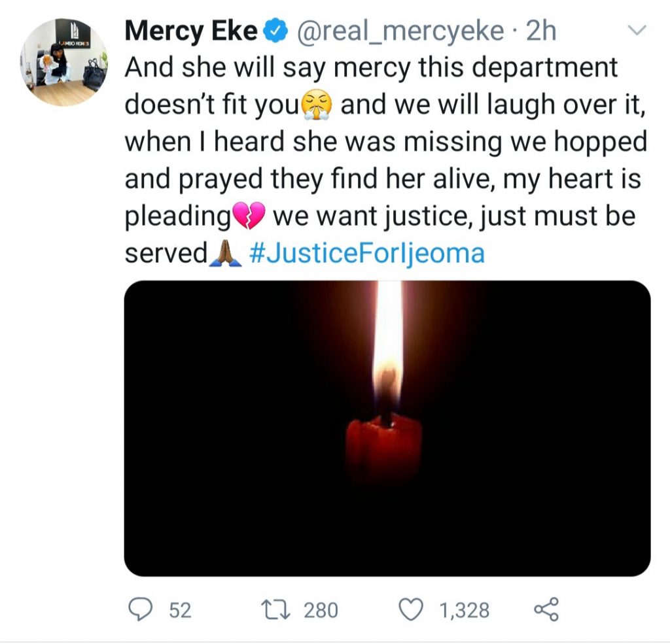Click the candle flame in the image
Screen dimensions: 670x644
click(388, 347)
